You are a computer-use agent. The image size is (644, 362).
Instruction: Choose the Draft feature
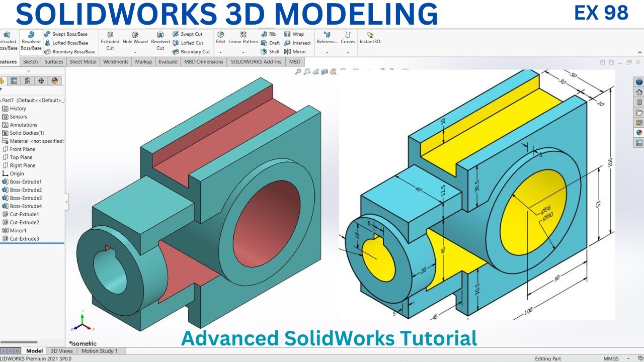(x=270, y=43)
